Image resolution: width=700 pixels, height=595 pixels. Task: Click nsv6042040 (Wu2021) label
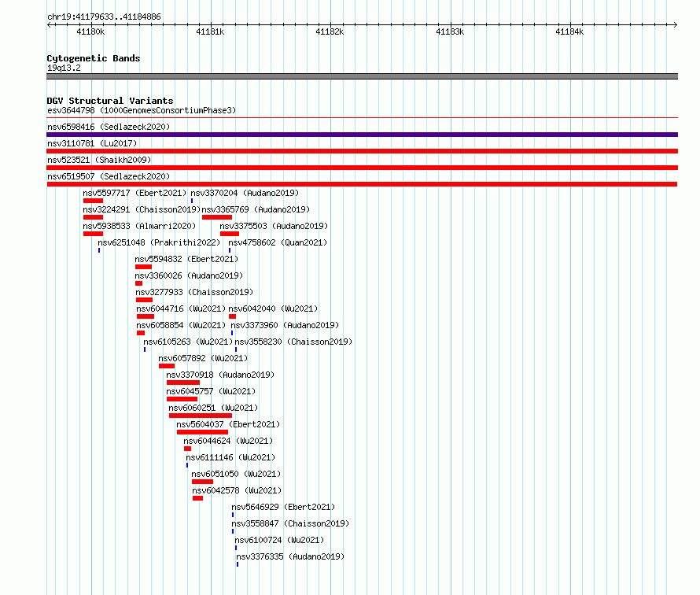[273, 309]
